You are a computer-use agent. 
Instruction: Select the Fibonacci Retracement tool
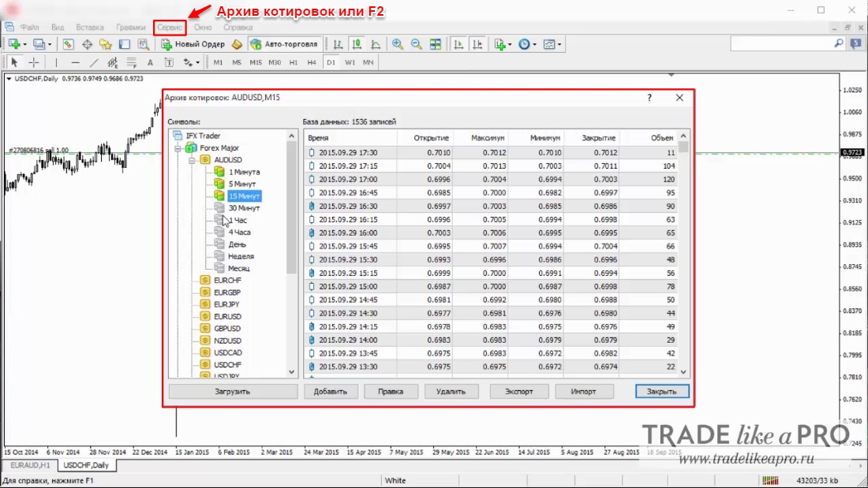[131, 62]
